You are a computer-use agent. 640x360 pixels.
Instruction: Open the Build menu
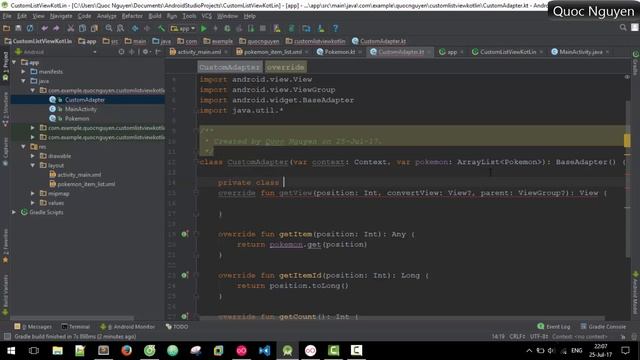click(155, 16)
